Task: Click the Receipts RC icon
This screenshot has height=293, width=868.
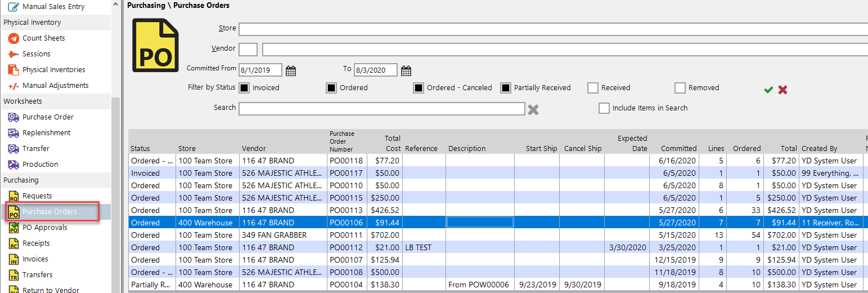Action: pos(14,243)
